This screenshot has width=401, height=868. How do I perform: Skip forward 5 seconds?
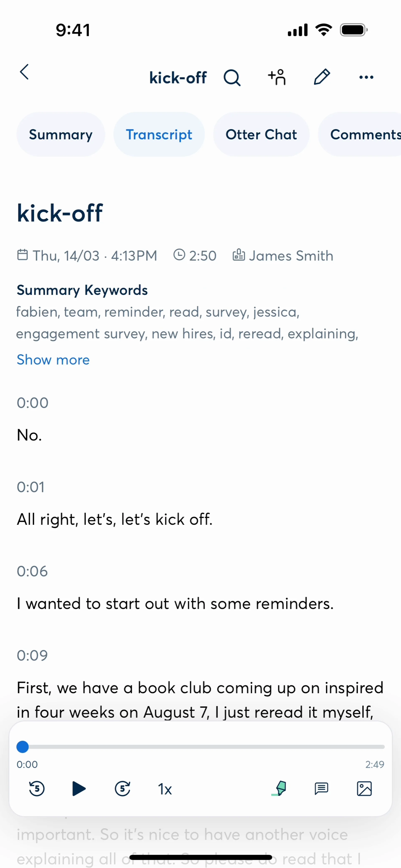122,789
